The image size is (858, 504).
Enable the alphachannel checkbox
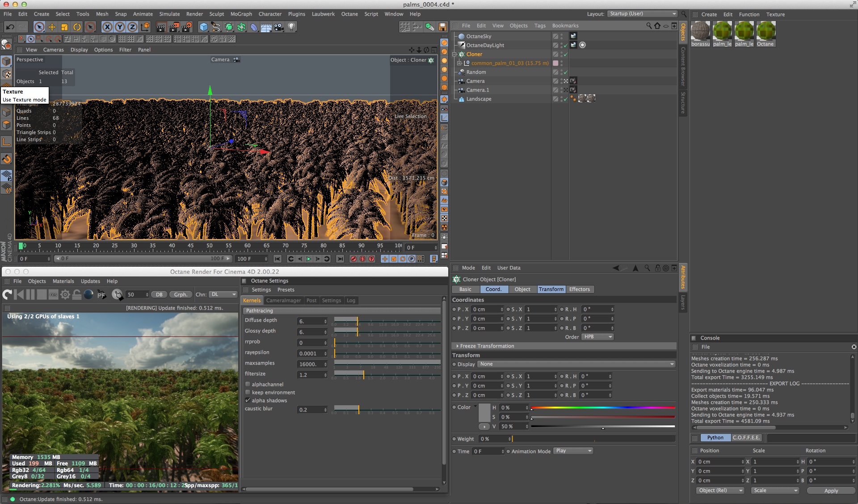[x=248, y=384]
